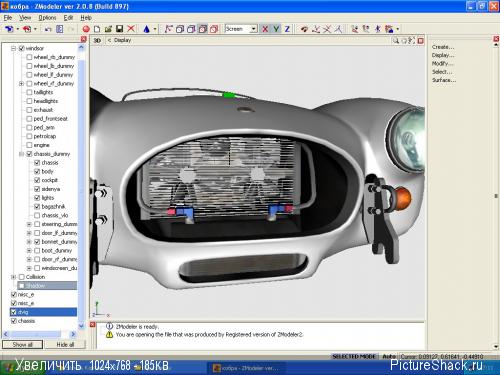Image resolution: width=500 pixels, height=375 pixels.
Task: Toggle the engine node checkbox
Action: [x=29, y=145]
